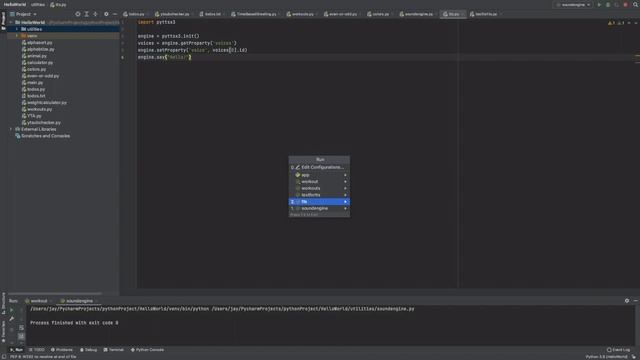Open Search Everywhere magnifier icon

pos(636,5)
